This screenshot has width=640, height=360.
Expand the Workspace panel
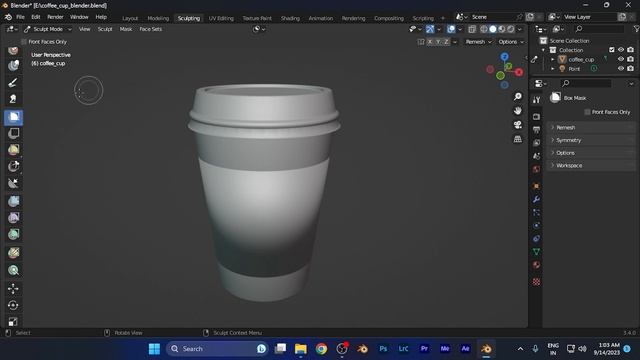pos(590,165)
